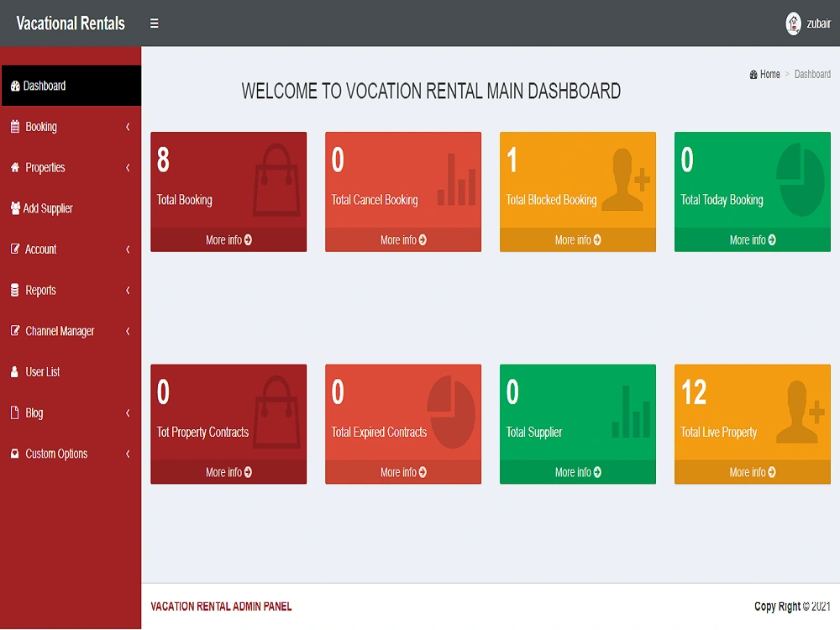Image resolution: width=840 pixels, height=630 pixels.
Task: Select Channel Manager in the sidebar
Action: pyautogui.click(x=71, y=331)
